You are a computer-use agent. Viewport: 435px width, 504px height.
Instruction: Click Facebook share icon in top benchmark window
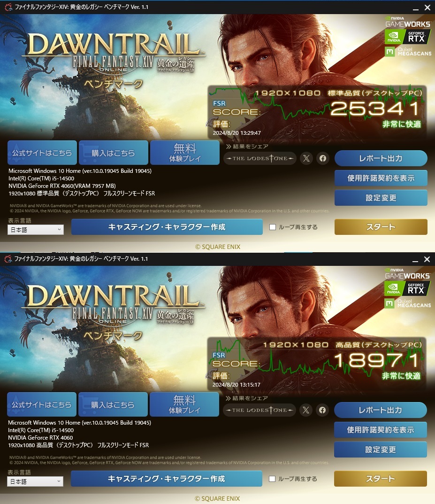pos(323,158)
